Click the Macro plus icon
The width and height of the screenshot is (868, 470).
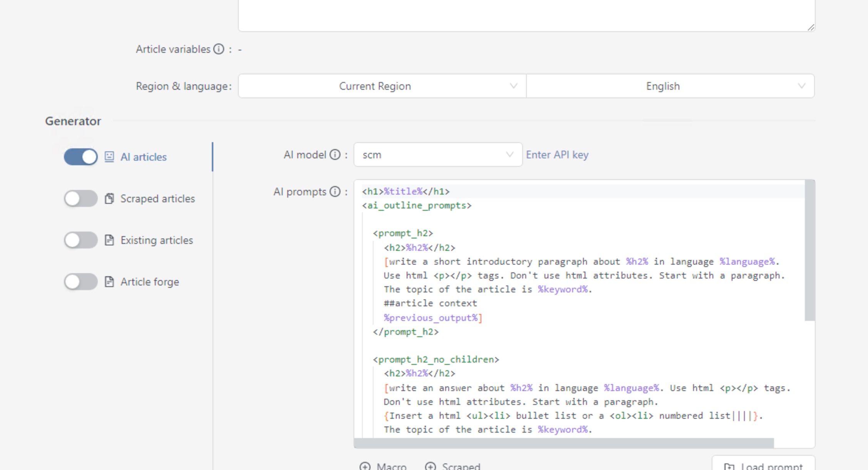365,466
